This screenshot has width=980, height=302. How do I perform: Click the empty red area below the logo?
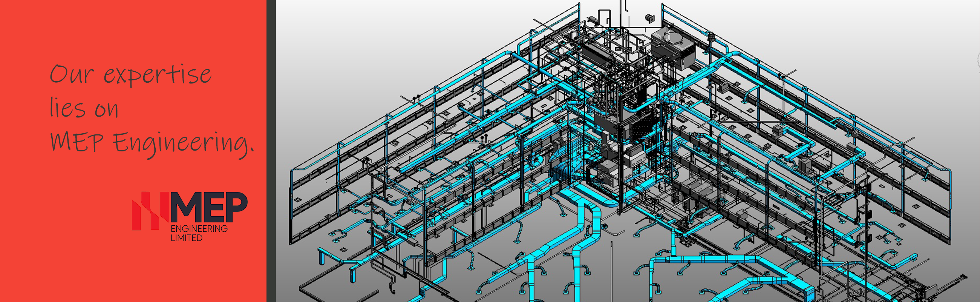(133, 274)
